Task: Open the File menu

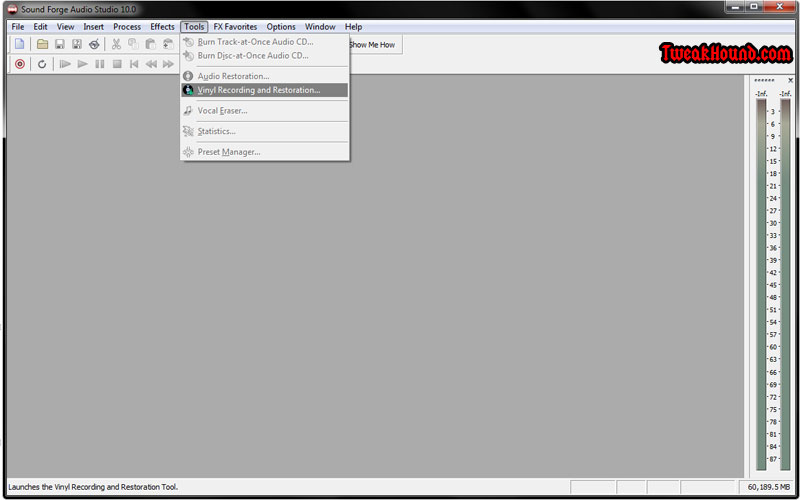Action: (18, 27)
